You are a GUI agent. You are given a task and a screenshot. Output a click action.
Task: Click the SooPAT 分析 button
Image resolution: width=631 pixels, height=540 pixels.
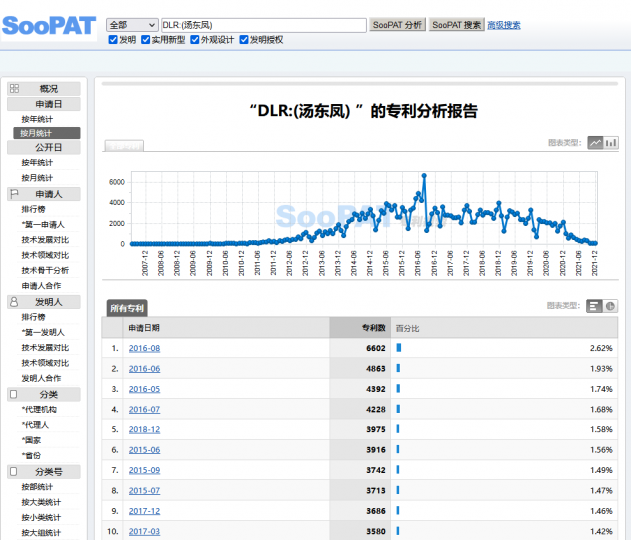397,25
